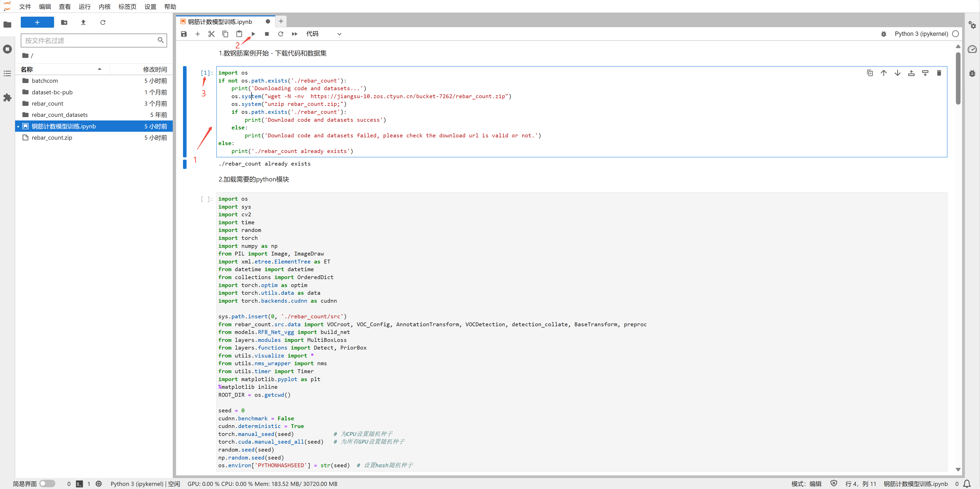Open the 编辑 menu
980x489 pixels.
point(45,6)
